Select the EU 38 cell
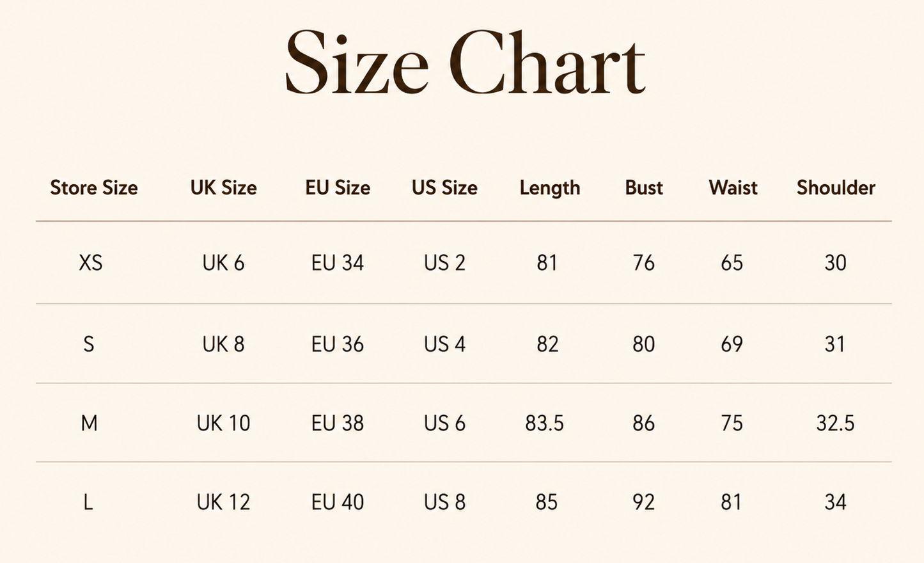Image resolution: width=924 pixels, height=563 pixels. (338, 423)
